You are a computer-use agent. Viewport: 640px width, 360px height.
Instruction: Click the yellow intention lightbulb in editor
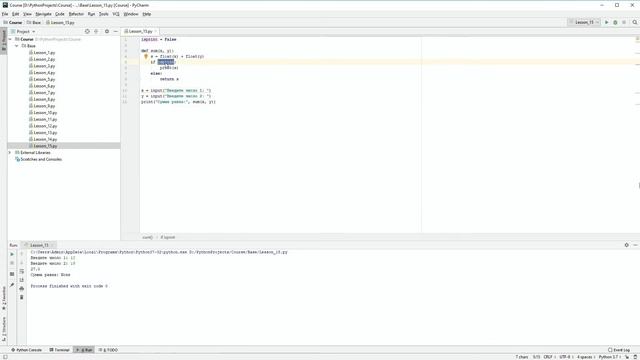click(x=146, y=56)
